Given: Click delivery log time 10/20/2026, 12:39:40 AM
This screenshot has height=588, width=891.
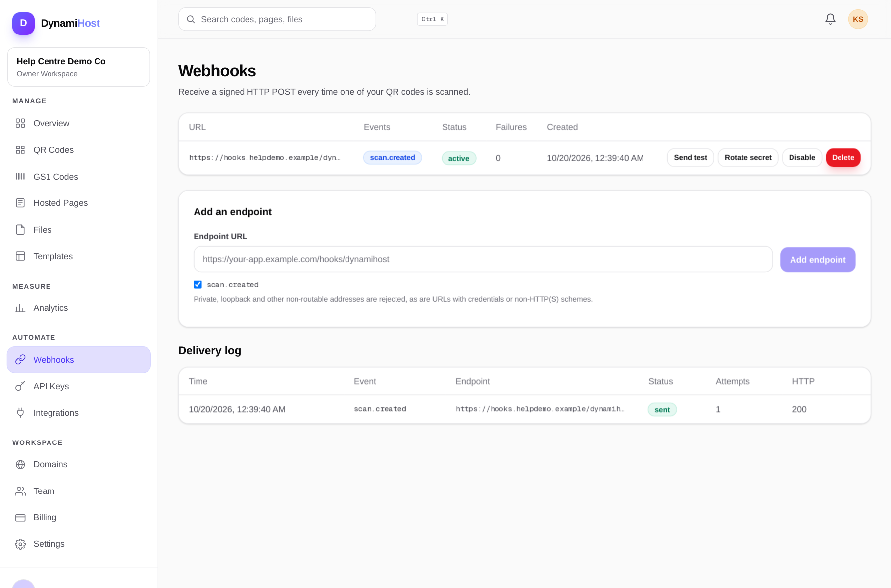Looking at the screenshot, I should pos(237,409).
